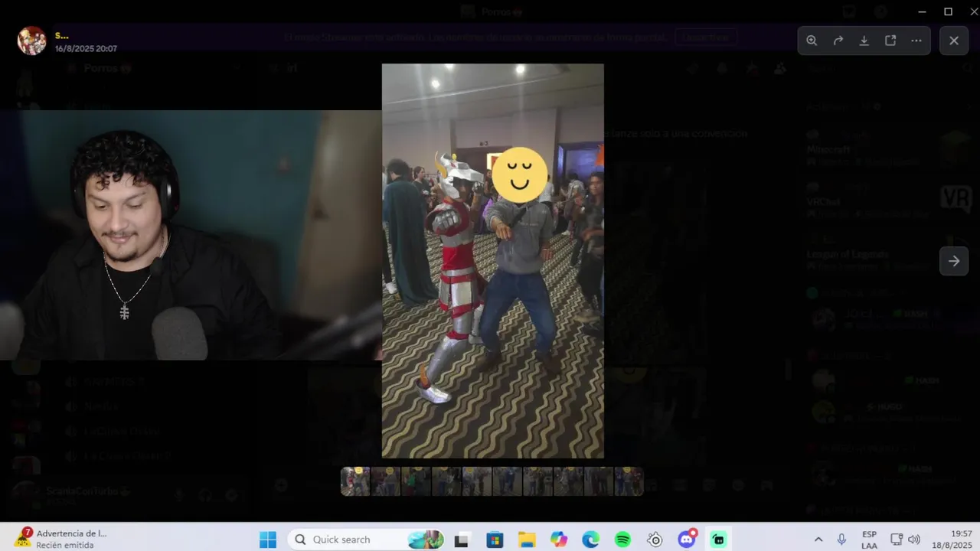Open Copilot from the taskbar
This screenshot has width=980, height=551.
[559, 540]
